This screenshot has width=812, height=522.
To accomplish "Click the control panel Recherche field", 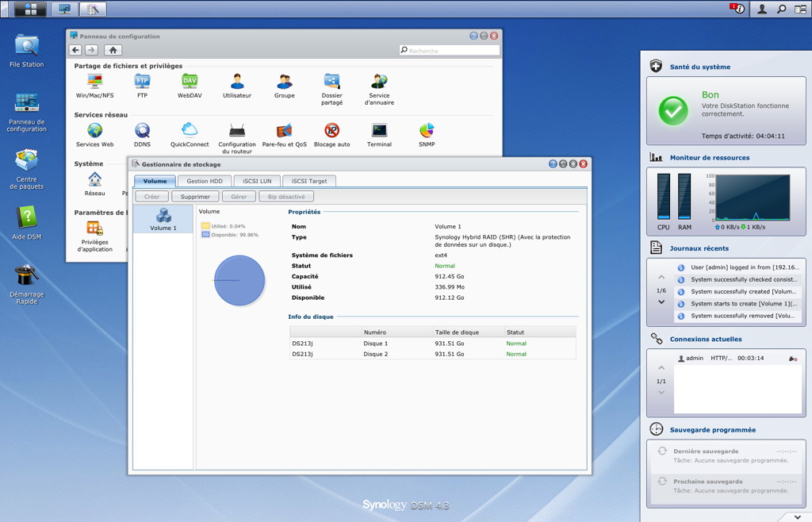I will (x=450, y=50).
